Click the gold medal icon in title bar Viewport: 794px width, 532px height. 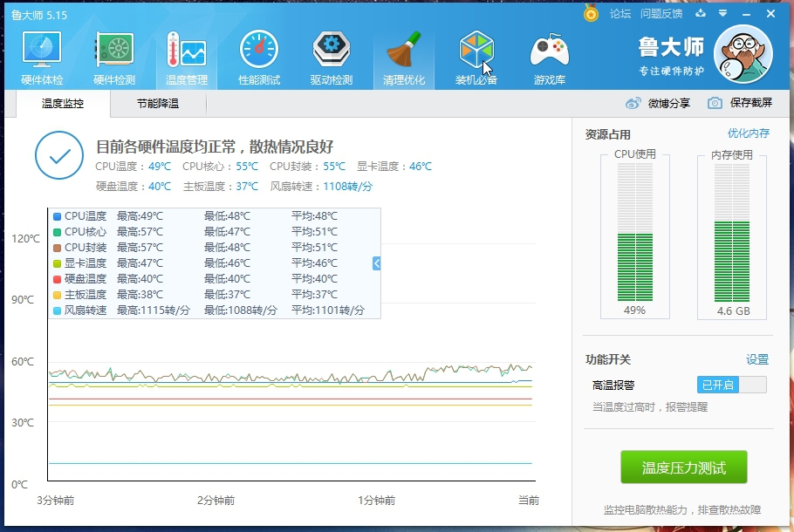pyautogui.click(x=591, y=13)
